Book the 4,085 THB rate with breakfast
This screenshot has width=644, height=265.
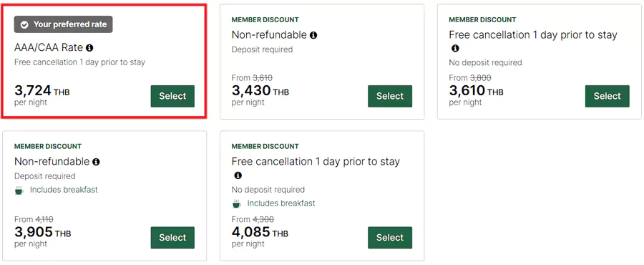[390, 238]
